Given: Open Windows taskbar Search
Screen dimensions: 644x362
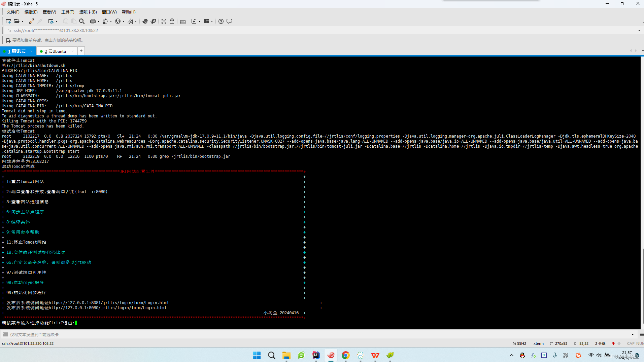Looking at the screenshot, I should [x=271, y=355].
